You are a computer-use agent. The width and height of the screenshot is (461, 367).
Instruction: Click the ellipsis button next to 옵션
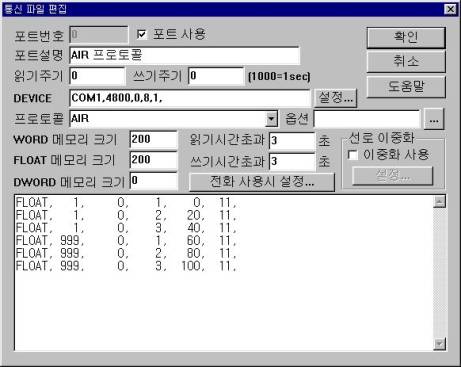tap(434, 119)
